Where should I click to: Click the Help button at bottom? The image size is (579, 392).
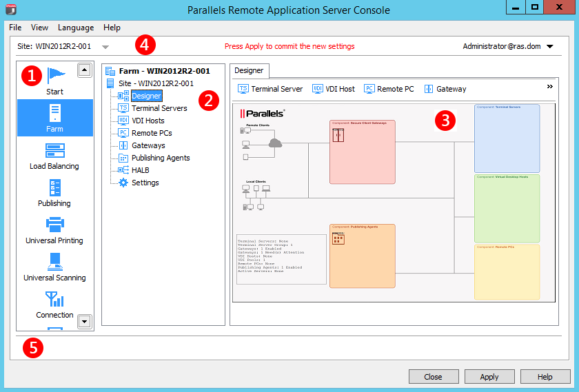[545, 376]
